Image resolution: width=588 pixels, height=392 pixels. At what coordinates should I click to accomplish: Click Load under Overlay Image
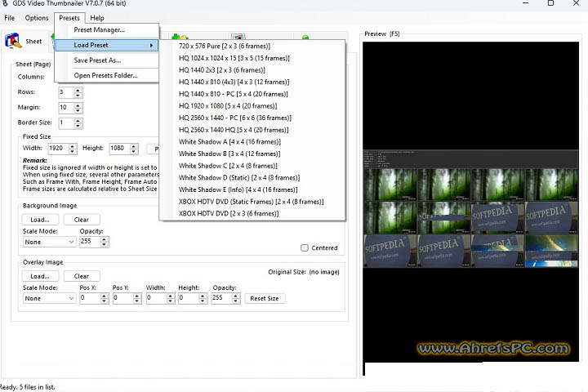40,276
